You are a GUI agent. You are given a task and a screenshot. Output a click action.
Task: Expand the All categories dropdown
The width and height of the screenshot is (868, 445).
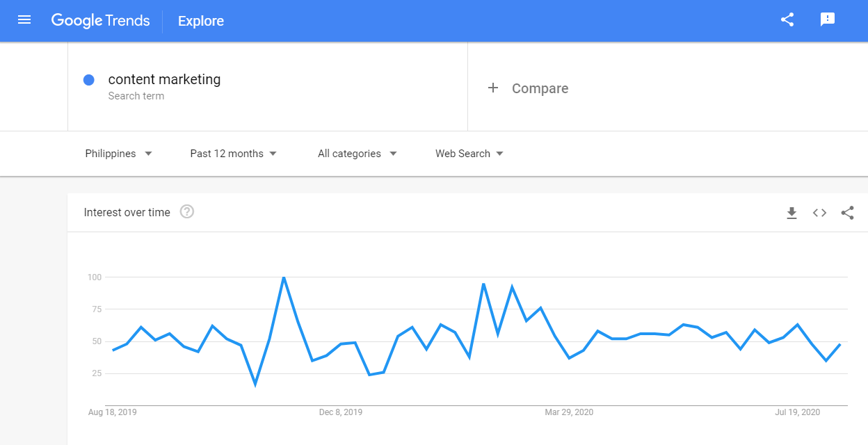(x=357, y=154)
